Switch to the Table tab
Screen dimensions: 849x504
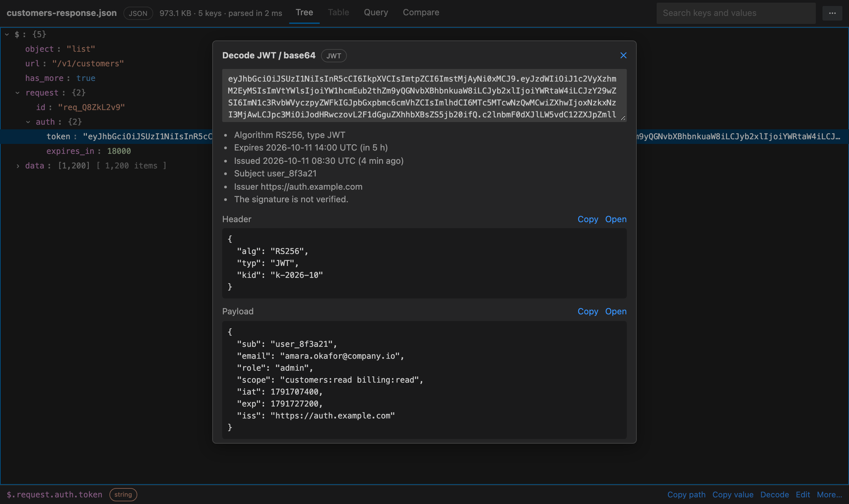[338, 13]
